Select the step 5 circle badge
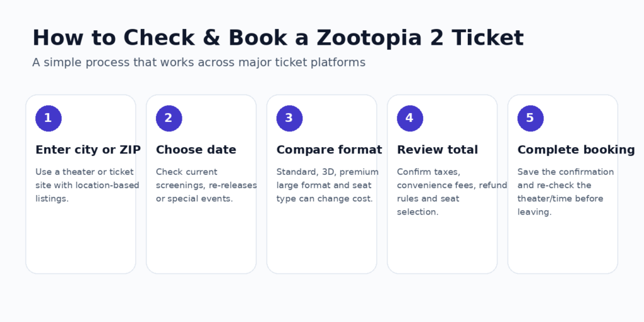Screen dimensions: 644x322 [x=530, y=118]
